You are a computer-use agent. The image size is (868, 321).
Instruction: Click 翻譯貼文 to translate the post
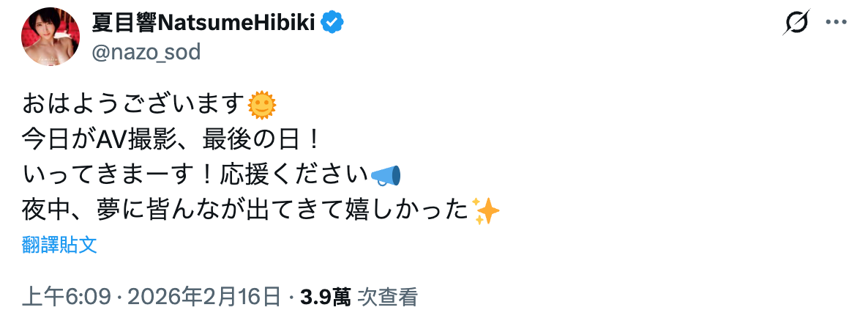click(59, 245)
